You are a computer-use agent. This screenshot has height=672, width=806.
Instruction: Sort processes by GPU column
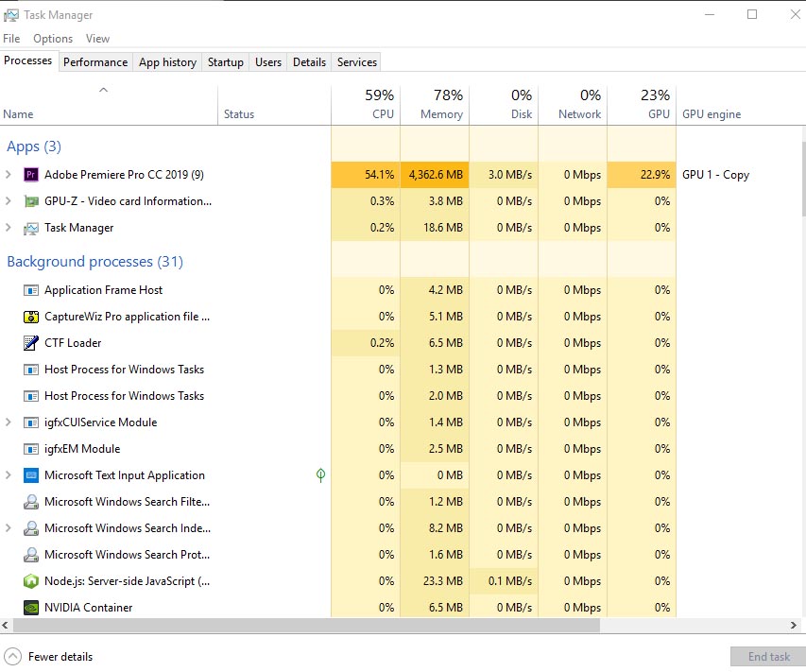click(x=642, y=106)
